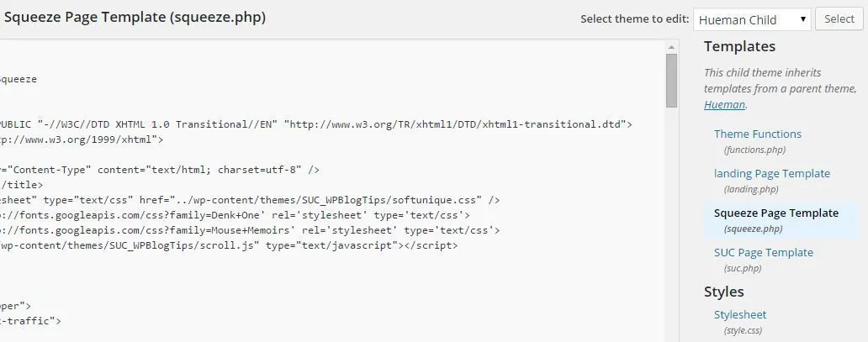Open the Hueman parent theme link
The width and height of the screenshot is (868, 342).
point(724,104)
